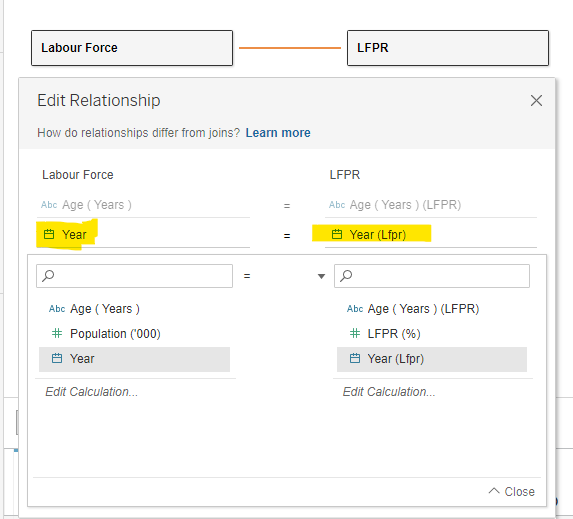Click Abc icon beside Age ( Years ) (LFPR) list item
Screen dimensions: 573x519
tap(355, 309)
